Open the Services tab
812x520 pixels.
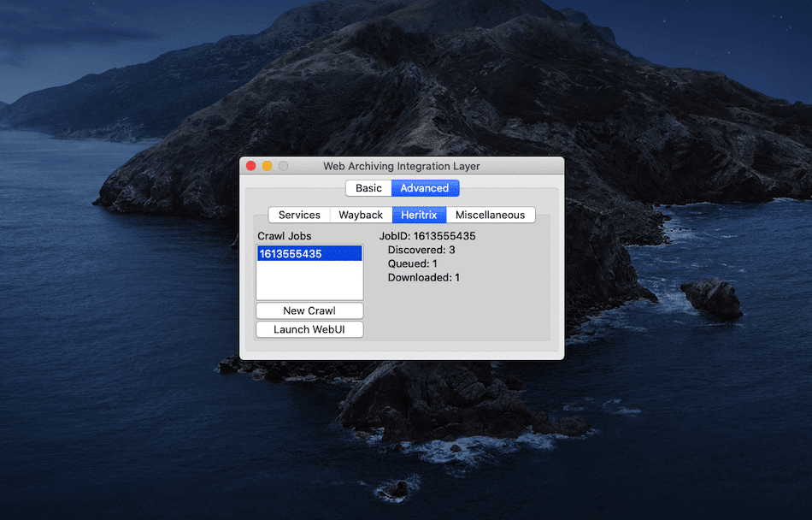(x=299, y=215)
